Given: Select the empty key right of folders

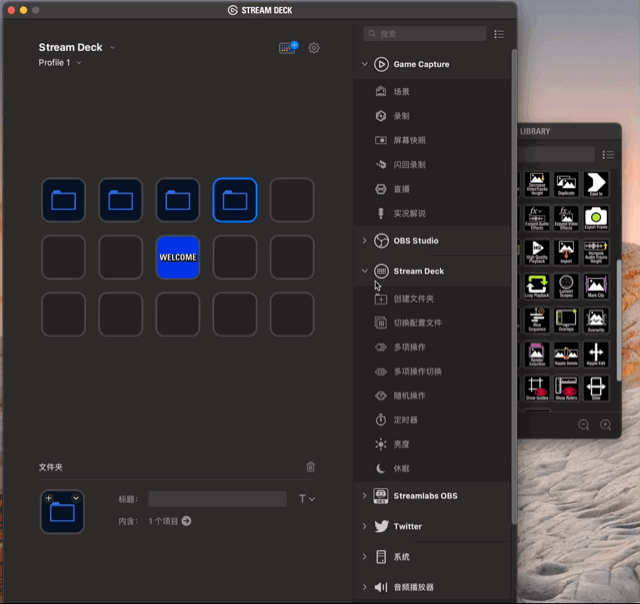Looking at the screenshot, I should pos(292,200).
